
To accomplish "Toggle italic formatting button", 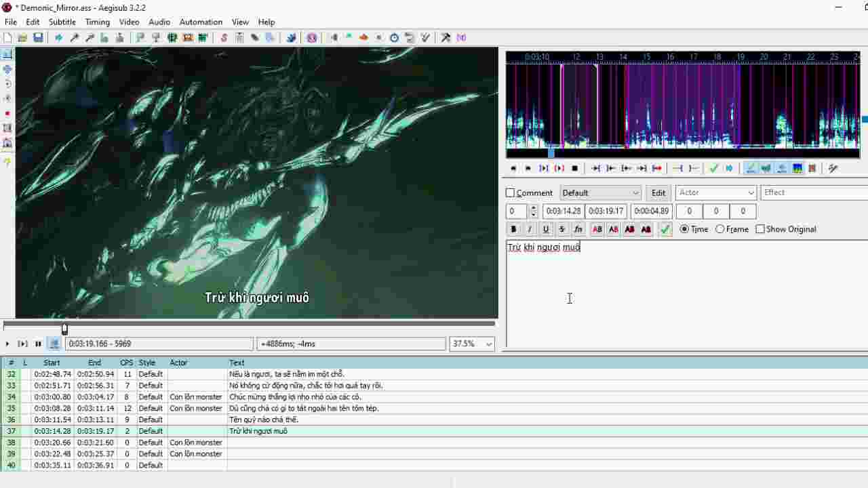I will tap(530, 229).
